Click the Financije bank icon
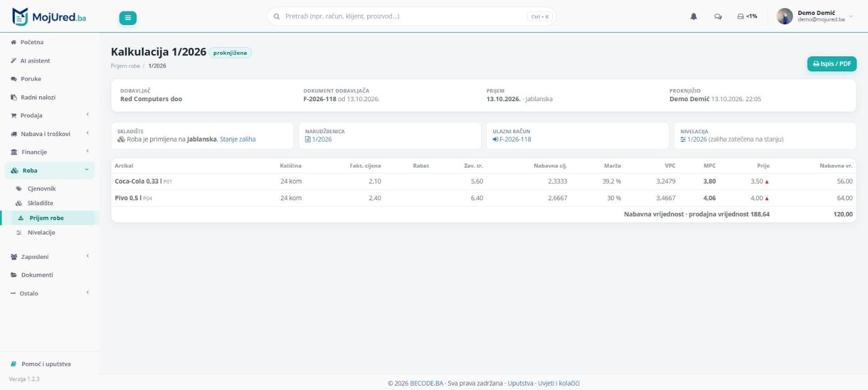Screen dimensions: 868x390 [x=14, y=152]
